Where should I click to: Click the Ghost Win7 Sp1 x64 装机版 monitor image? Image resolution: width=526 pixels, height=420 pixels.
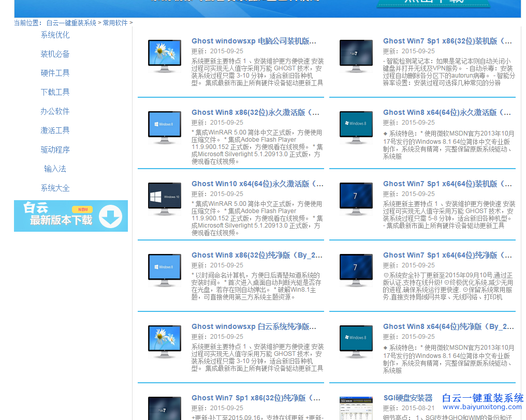(356, 198)
